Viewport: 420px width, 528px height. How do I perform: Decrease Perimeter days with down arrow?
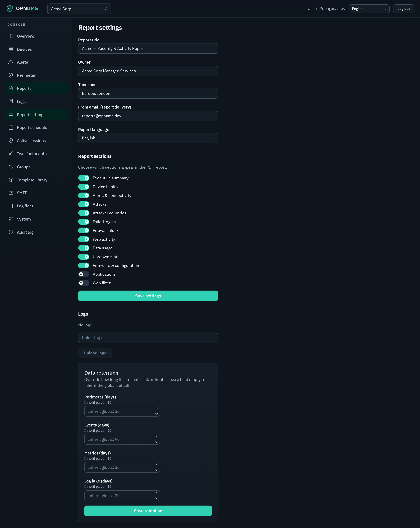point(156,414)
